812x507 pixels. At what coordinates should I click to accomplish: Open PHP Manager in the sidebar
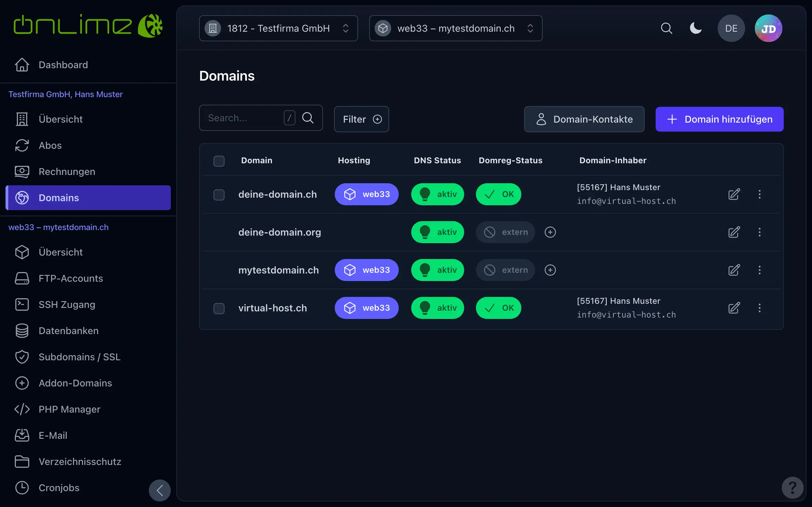(88, 409)
